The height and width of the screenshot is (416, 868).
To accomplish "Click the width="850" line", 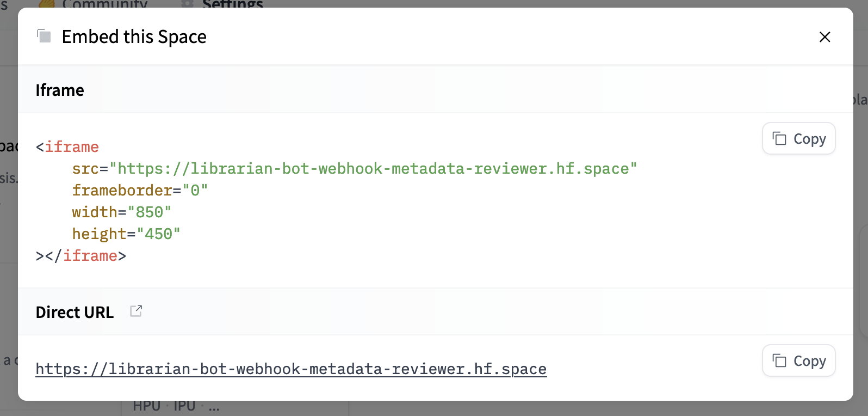I will pos(122,212).
